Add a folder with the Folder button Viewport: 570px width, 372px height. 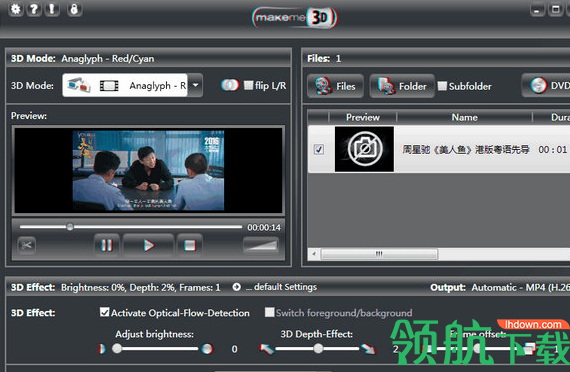point(402,86)
